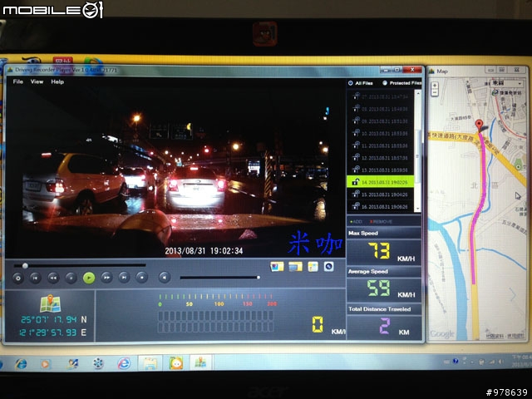This screenshot has width=532, height=399.
Task: Zoom in on the Map window
Action: (435, 85)
